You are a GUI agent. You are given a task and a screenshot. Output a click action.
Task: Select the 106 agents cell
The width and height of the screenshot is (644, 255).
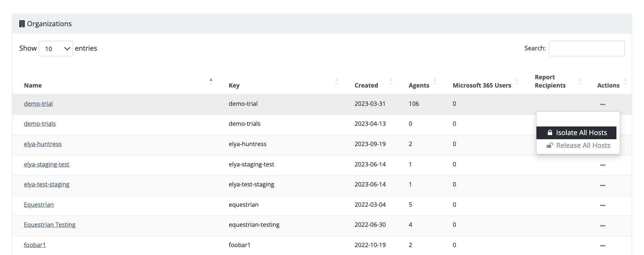pyautogui.click(x=414, y=104)
